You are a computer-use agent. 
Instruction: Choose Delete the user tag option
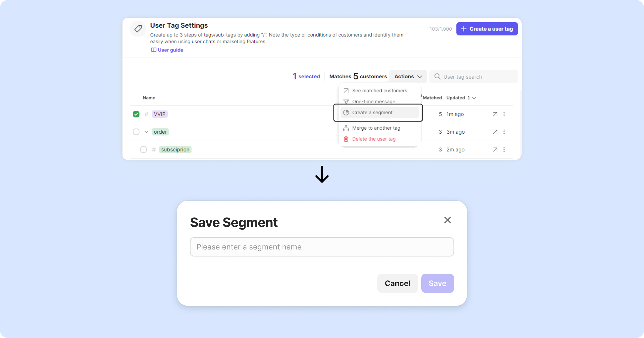click(374, 139)
